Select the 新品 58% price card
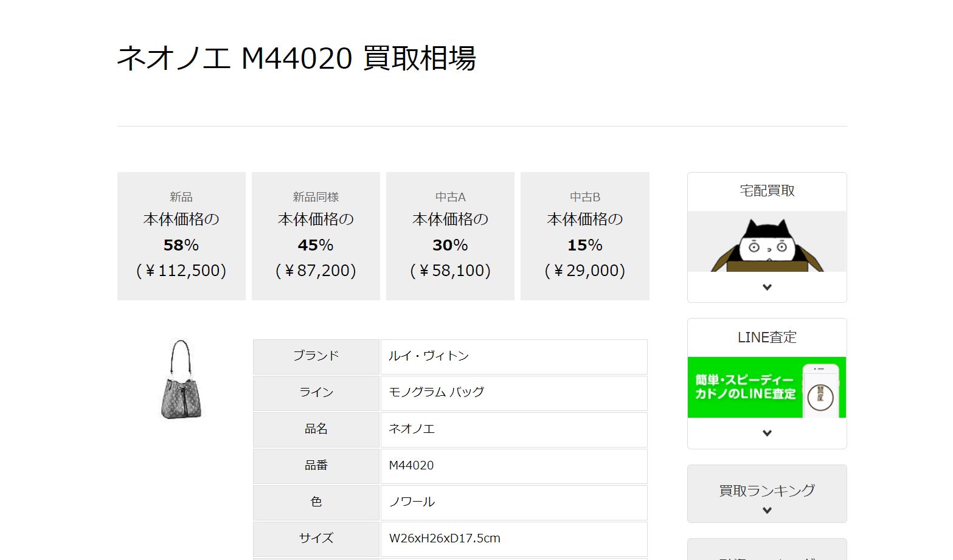The height and width of the screenshot is (560, 953). point(181,236)
